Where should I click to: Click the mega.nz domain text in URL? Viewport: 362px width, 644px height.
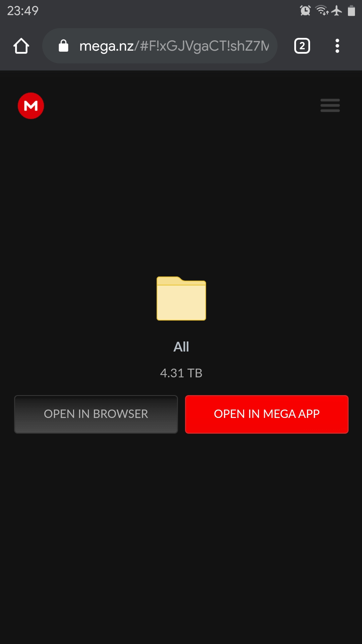pos(107,46)
